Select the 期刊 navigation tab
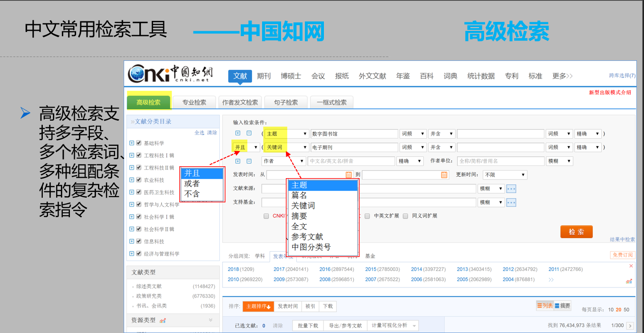Image resolution: width=644 pixels, height=333 pixels. click(x=264, y=76)
